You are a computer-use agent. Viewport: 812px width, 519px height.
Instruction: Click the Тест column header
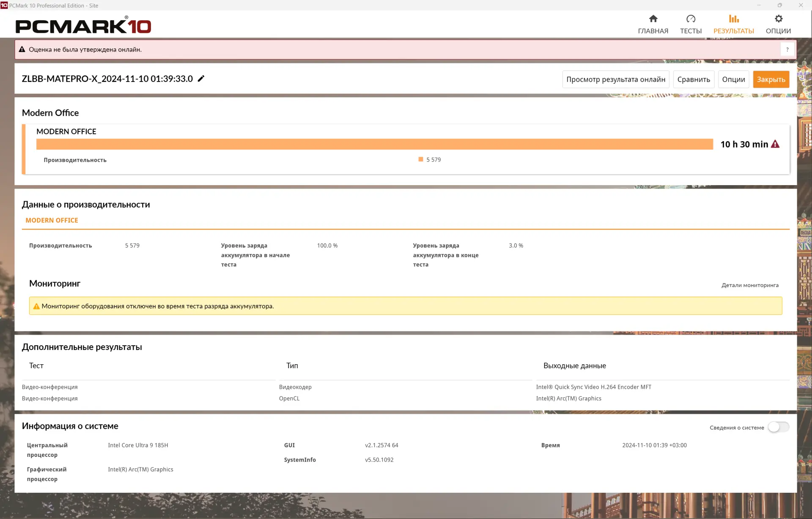[x=36, y=366]
